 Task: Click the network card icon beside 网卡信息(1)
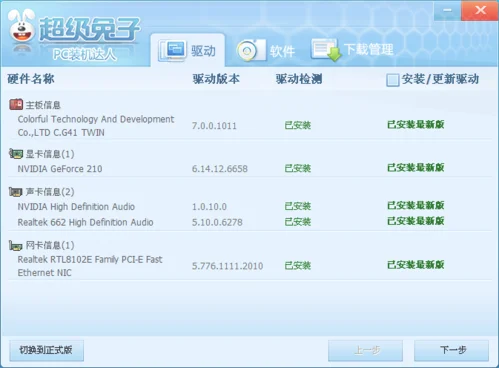click(15, 245)
